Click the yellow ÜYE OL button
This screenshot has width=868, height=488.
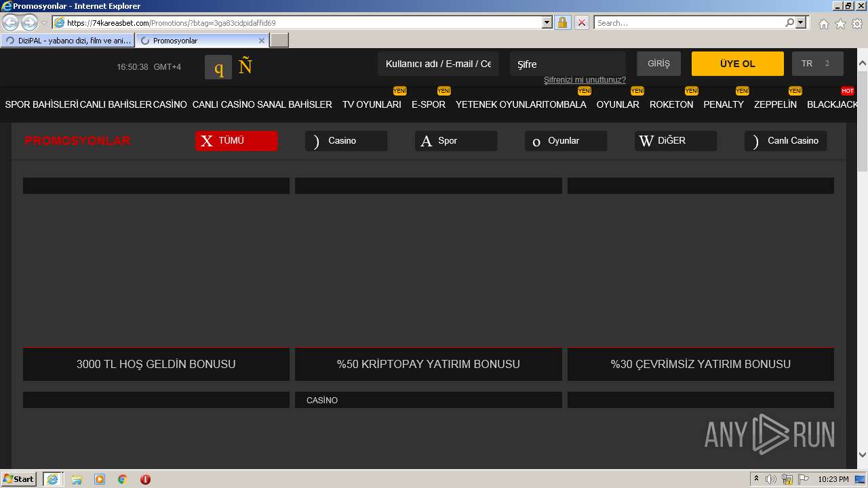pos(738,64)
